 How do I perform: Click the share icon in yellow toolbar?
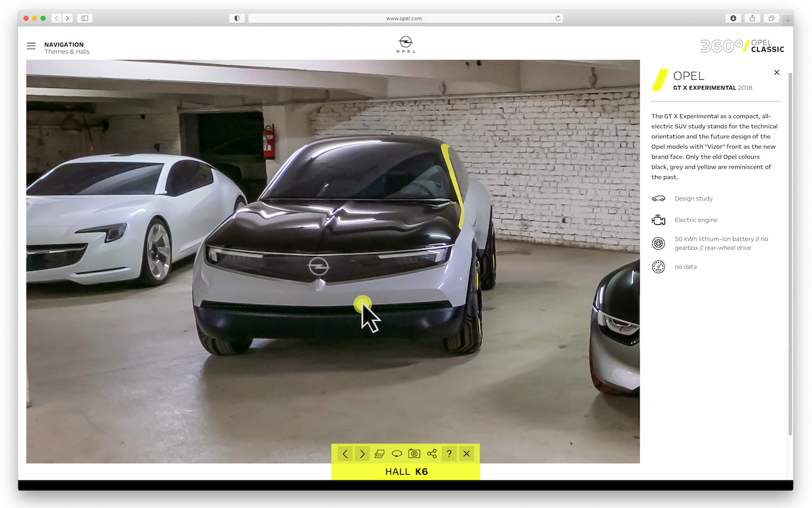[x=432, y=454]
